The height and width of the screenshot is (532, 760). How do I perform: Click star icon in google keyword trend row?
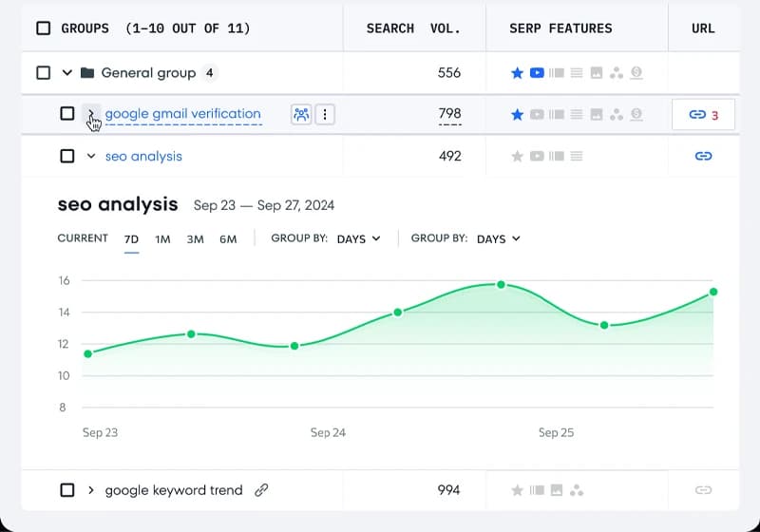click(x=517, y=490)
